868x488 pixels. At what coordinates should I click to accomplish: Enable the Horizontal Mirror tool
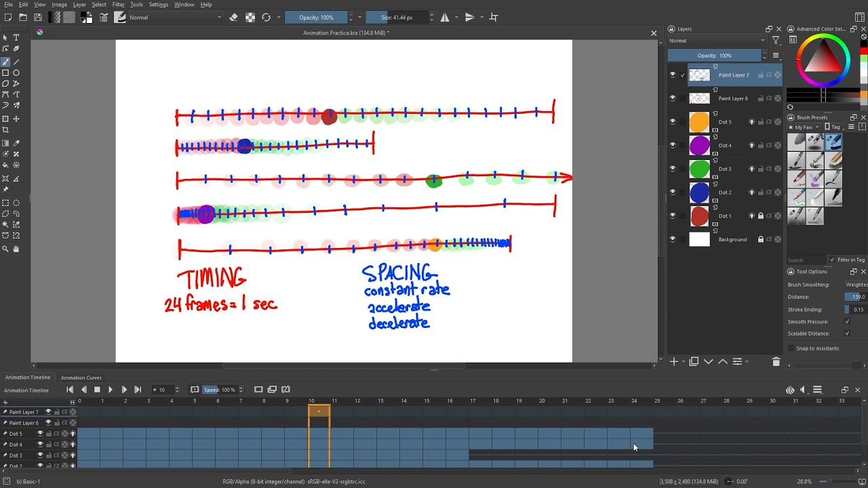coord(446,18)
